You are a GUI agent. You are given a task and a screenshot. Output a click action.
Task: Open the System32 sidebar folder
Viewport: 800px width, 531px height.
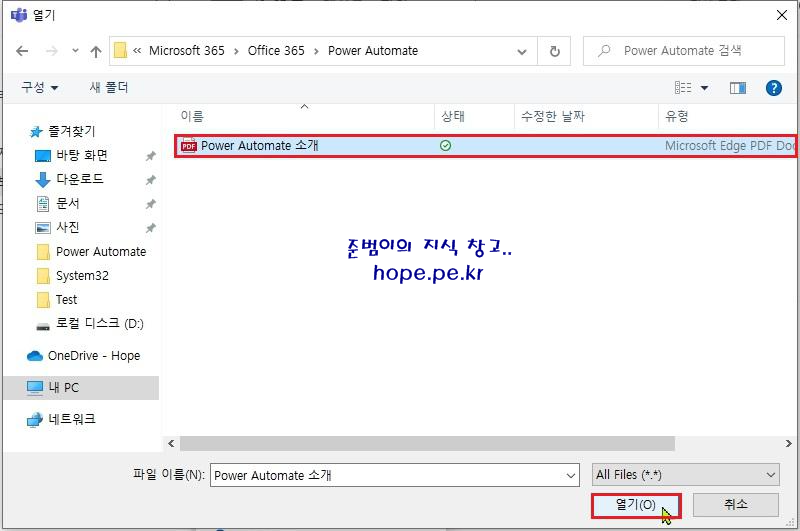[x=82, y=276]
